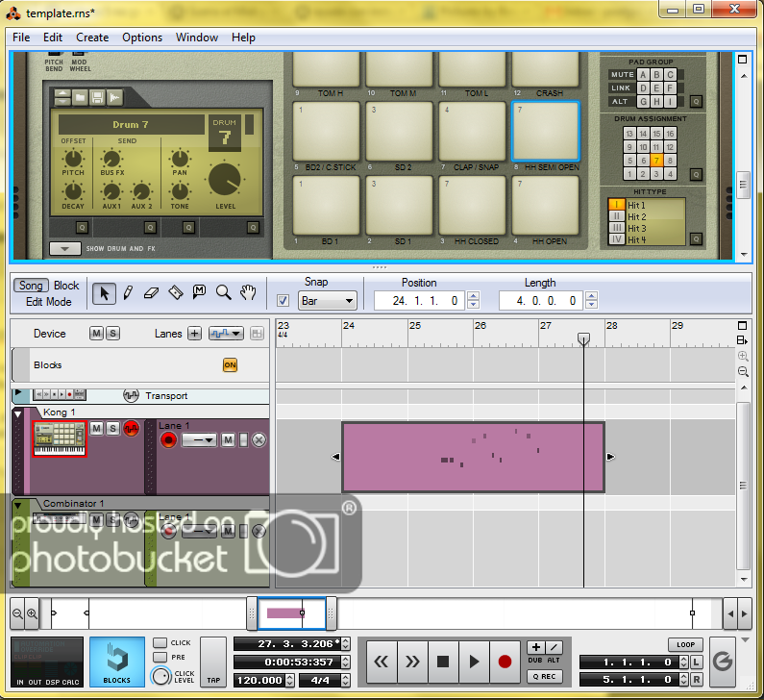The height and width of the screenshot is (700, 764).
Task: Open the Create menu
Action: click(x=92, y=37)
